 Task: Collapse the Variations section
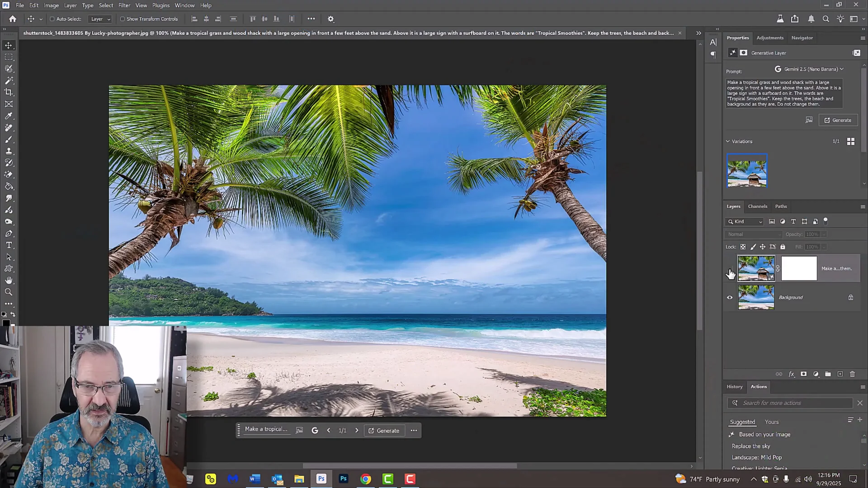728,141
